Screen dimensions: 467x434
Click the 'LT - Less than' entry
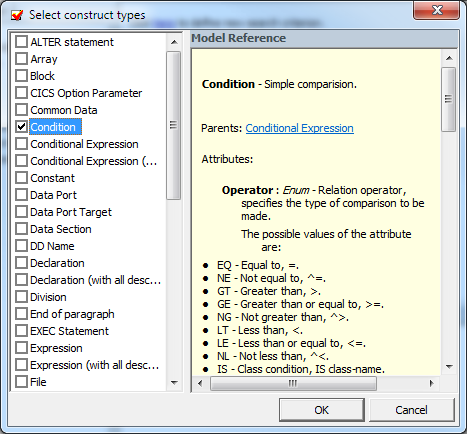pos(260,330)
